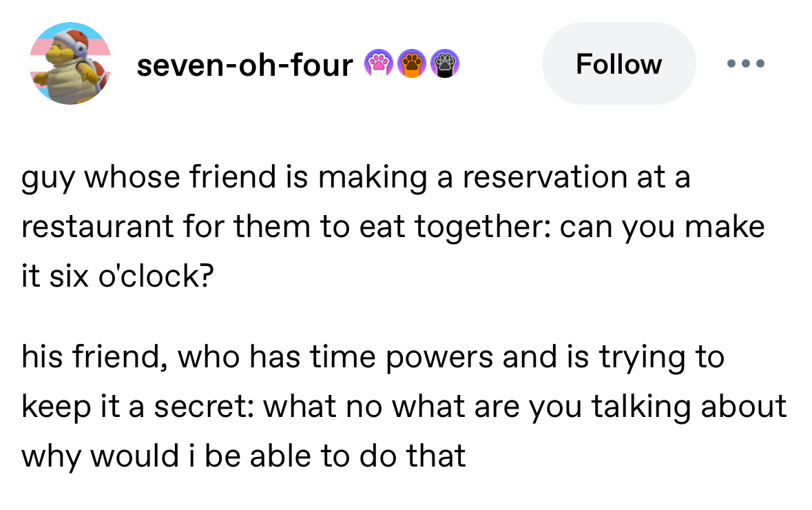Viewport: 812px width, 510px height.
Task: Open the three-dot more options menu
Action: (x=745, y=64)
